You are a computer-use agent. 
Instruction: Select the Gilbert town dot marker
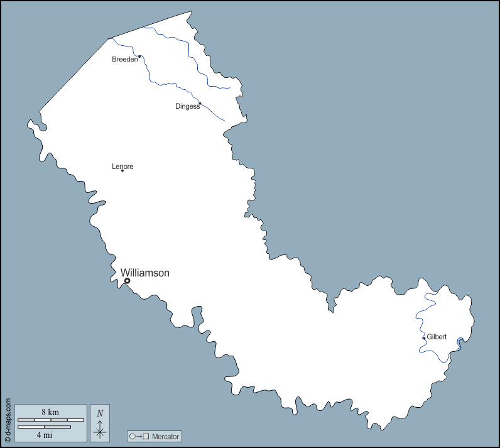(x=424, y=339)
